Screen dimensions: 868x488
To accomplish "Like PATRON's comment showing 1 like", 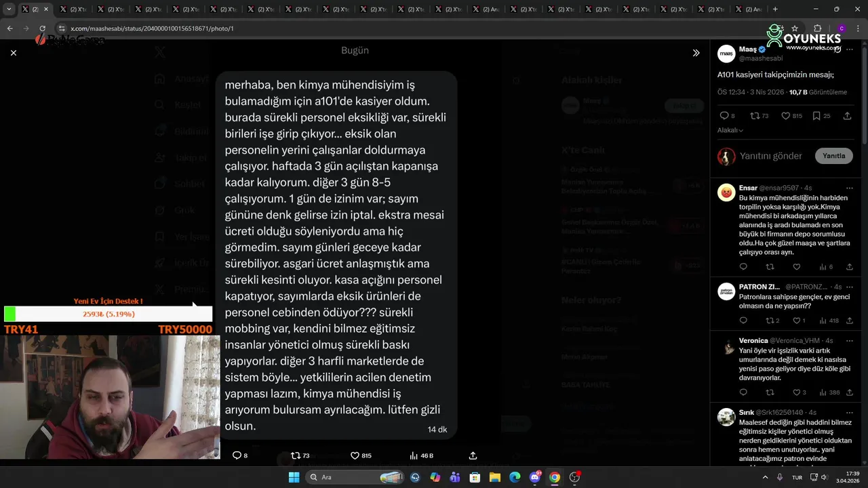I will [x=799, y=321].
